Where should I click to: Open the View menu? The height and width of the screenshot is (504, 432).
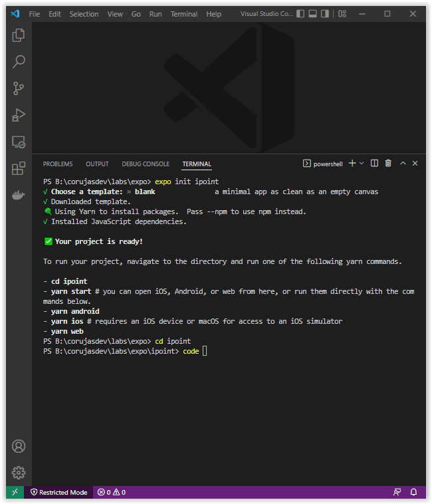115,14
